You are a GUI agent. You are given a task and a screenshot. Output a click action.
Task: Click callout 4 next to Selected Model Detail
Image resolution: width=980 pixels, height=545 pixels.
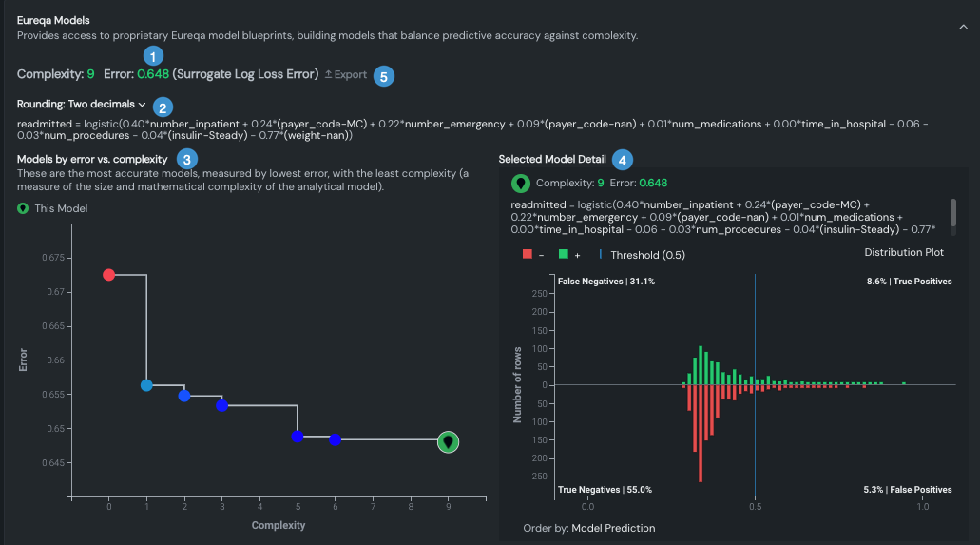click(x=622, y=160)
